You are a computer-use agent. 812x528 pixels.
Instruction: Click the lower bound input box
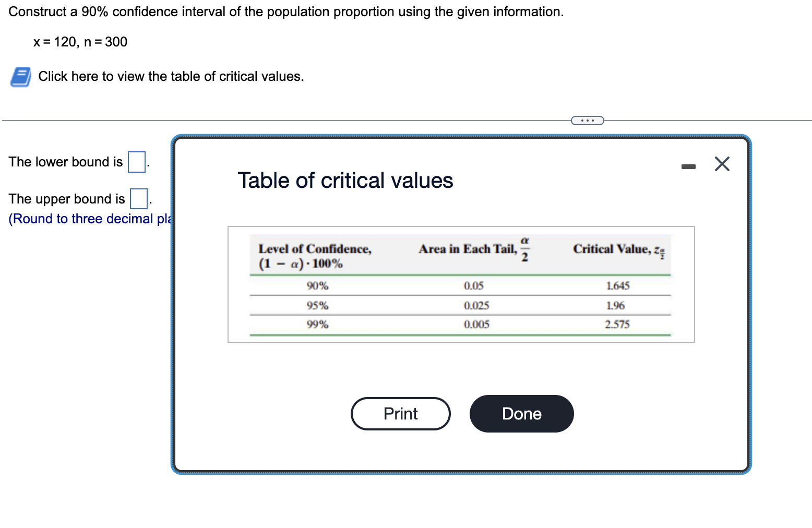pyautogui.click(x=136, y=162)
